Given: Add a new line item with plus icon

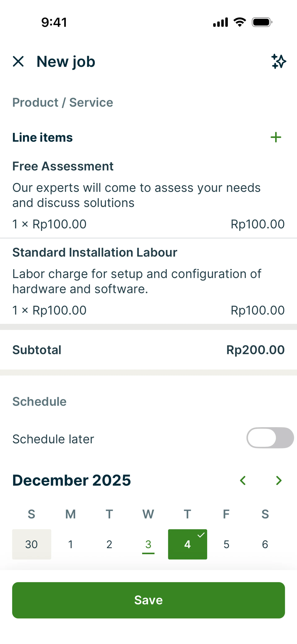Looking at the screenshot, I should click(x=276, y=137).
